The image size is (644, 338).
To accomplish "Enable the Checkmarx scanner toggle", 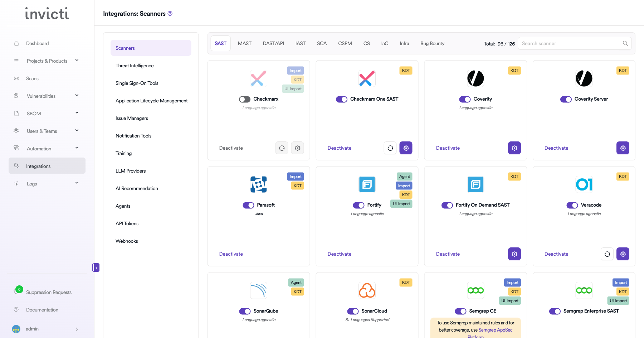I will click(245, 99).
